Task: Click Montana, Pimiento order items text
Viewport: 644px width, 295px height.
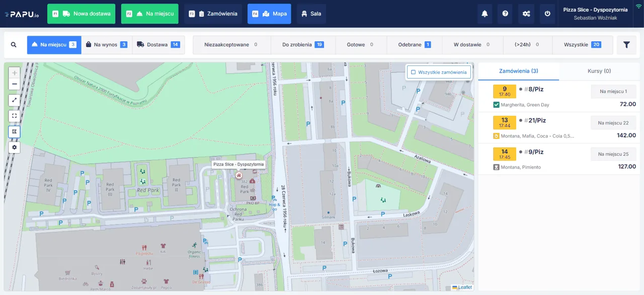Action: pyautogui.click(x=521, y=167)
